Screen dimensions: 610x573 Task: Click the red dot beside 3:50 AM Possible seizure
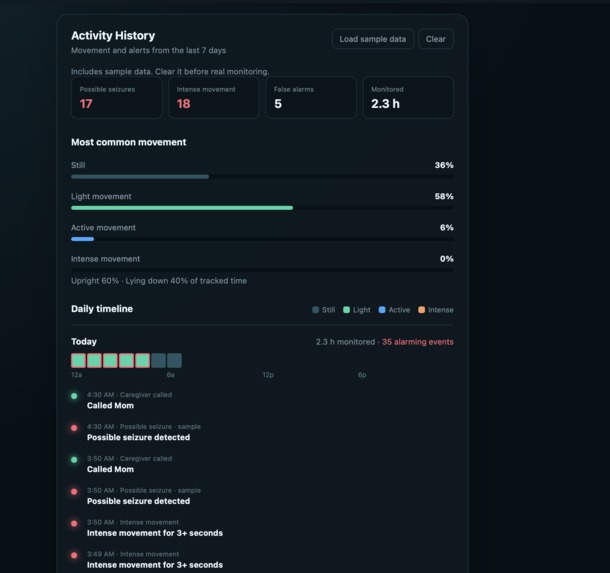[74, 492]
